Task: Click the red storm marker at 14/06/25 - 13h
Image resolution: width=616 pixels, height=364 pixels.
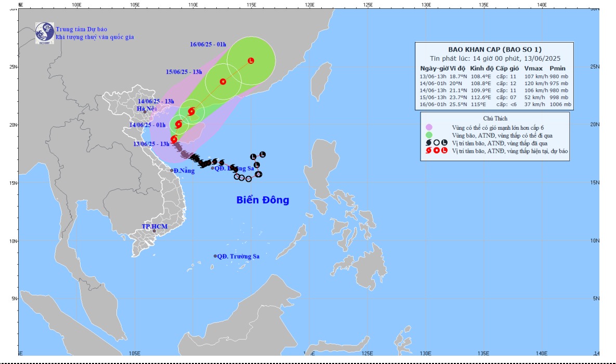Action: (x=191, y=111)
